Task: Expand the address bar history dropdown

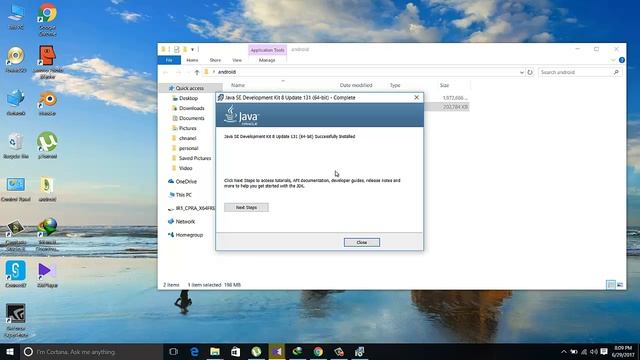Action: 522,72
